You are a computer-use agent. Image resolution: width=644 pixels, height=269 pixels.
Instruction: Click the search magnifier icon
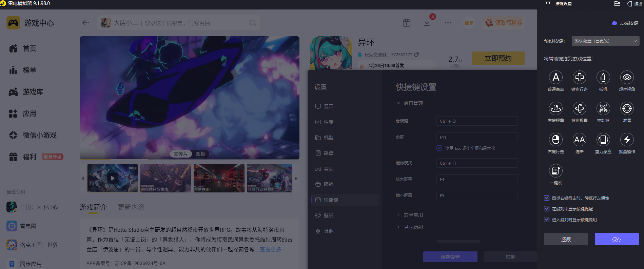tap(253, 23)
